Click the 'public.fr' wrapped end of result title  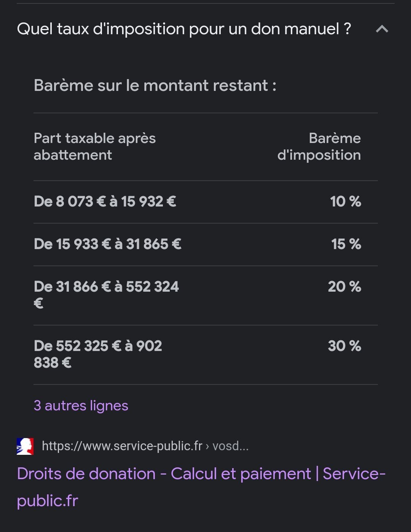pos(48,501)
